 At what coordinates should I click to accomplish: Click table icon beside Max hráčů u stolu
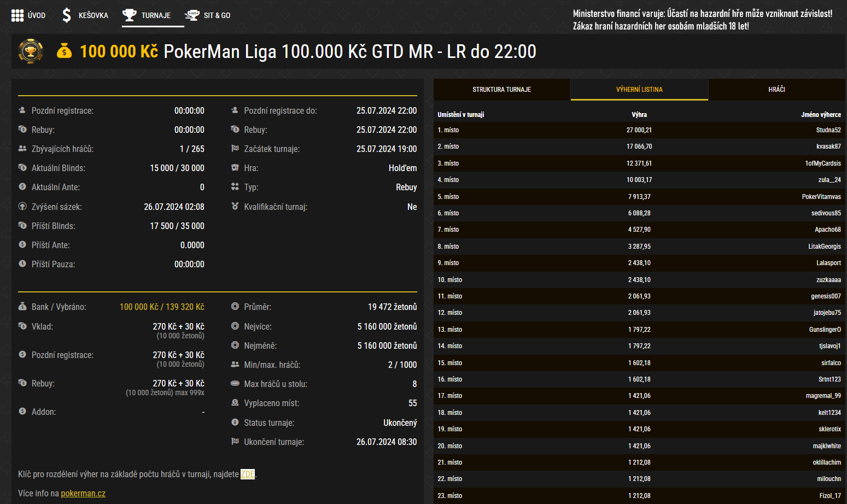point(235,383)
